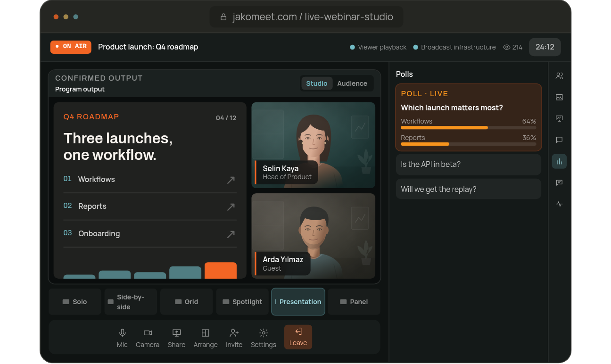The image size is (611, 364).
Task: Open the Invite people button
Action: (x=234, y=338)
